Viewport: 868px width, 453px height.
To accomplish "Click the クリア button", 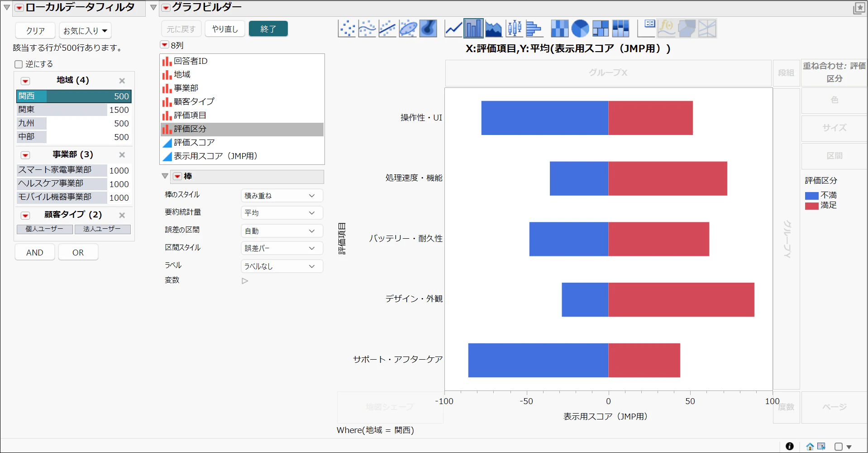I will point(35,31).
